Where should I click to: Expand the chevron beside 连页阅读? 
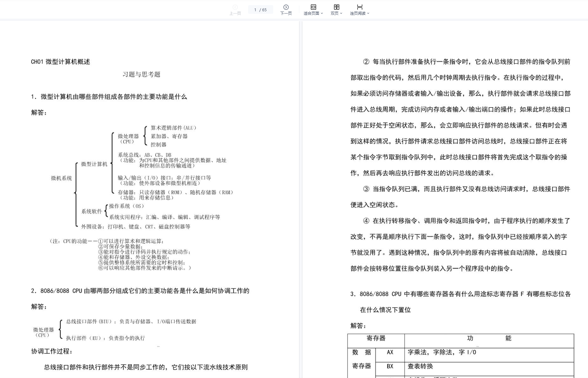[368, 14]
